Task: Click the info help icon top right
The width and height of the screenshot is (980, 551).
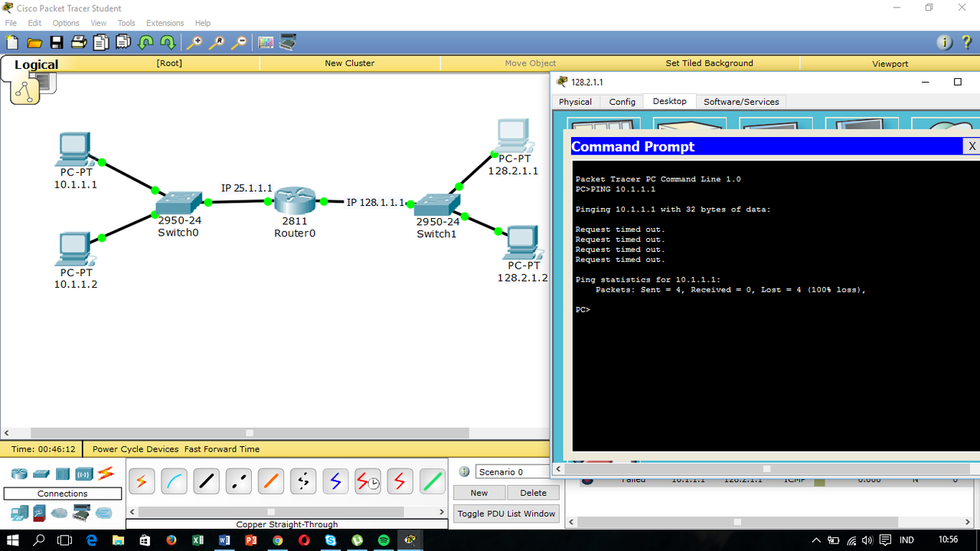Action: pos(945,42)
